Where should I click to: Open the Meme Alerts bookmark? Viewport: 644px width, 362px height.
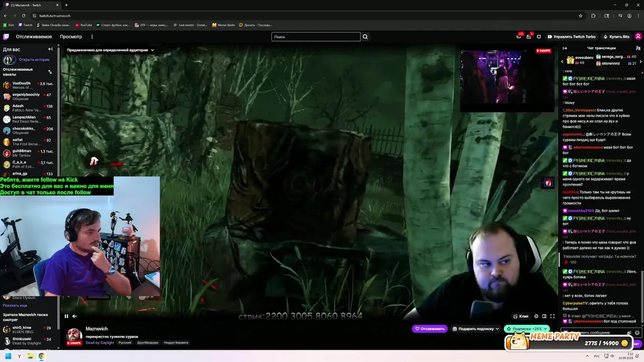click(x=223, y=25)
